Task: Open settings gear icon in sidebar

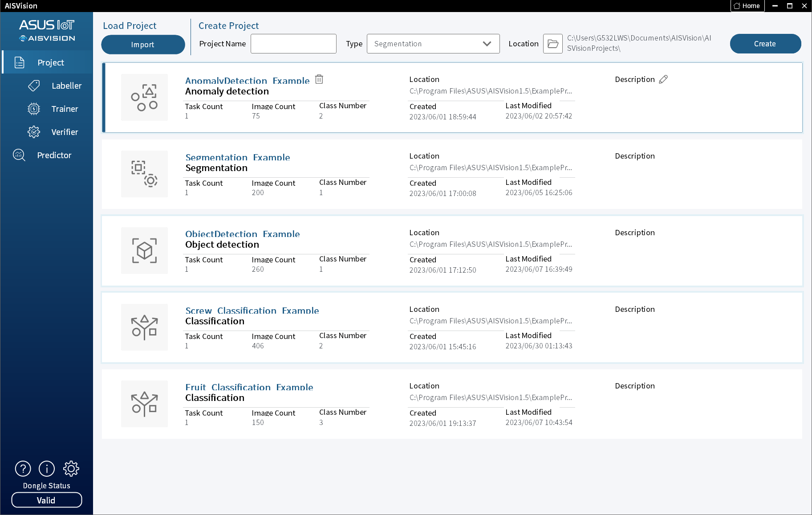Action: [71, 468]
